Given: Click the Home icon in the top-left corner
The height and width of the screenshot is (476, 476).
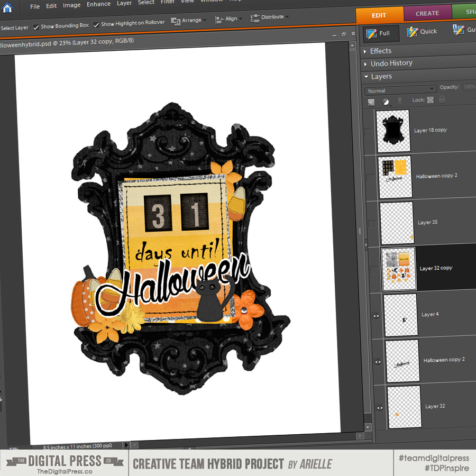Looking at the screenshot, I should 8,7.
